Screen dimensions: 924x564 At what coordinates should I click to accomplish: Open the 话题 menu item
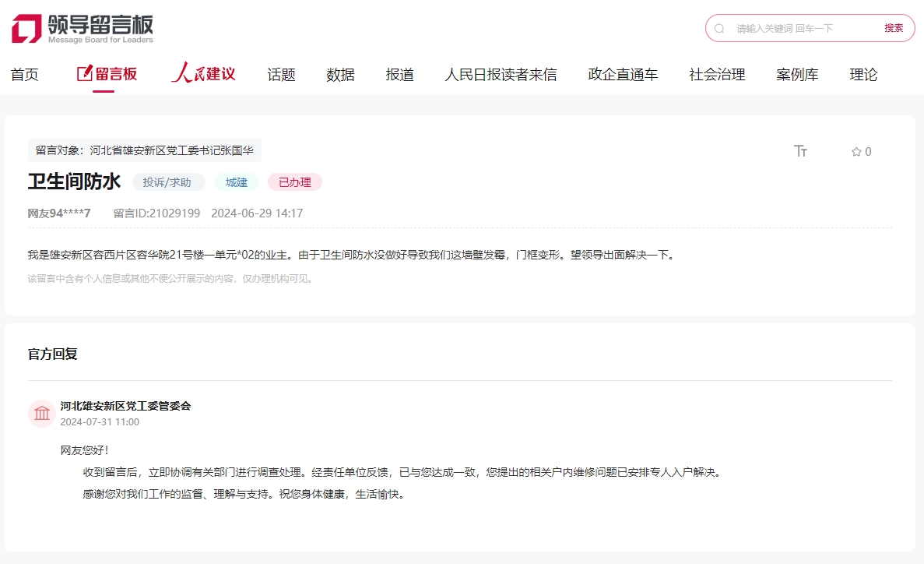pyautogui.click(x=281, y=75)
